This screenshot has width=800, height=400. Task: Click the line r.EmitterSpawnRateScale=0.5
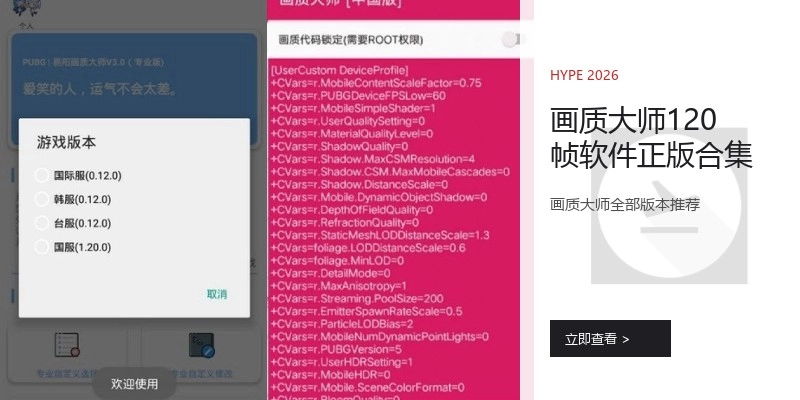[367, 311]
